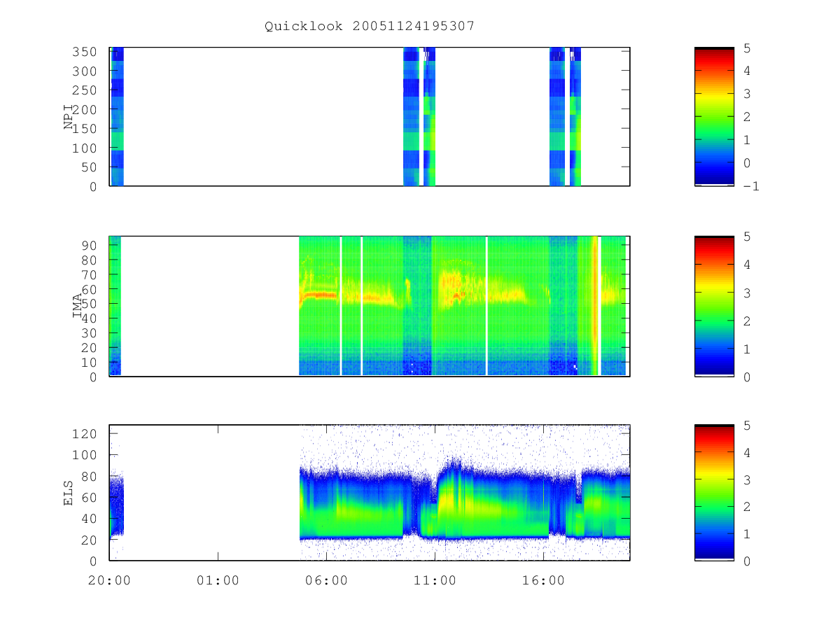Click the 01:00 time axis tick label
The height and width of the screenshot is (630, 840).
pos(218,580)
